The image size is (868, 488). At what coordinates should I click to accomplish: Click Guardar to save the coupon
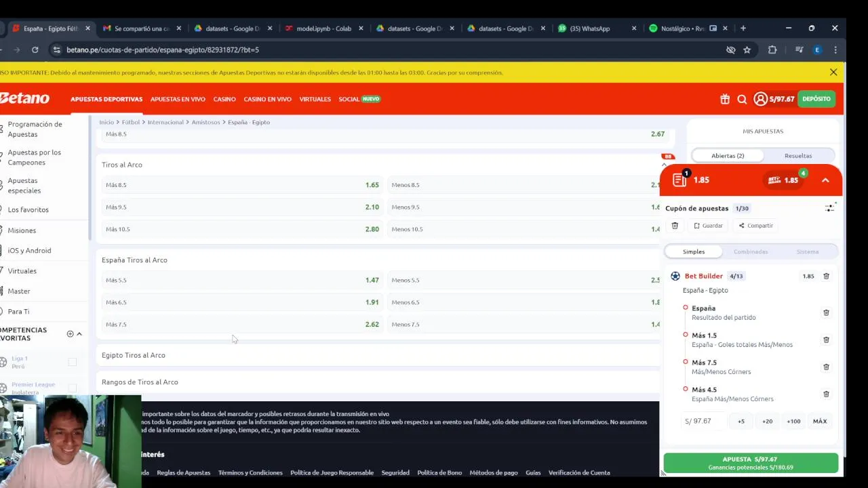708,226
